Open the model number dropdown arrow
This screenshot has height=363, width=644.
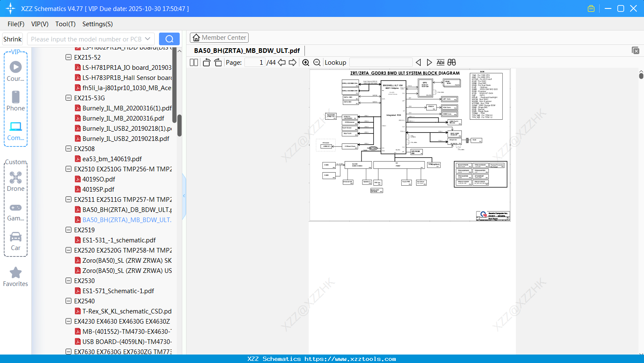(x=148, y=39)
